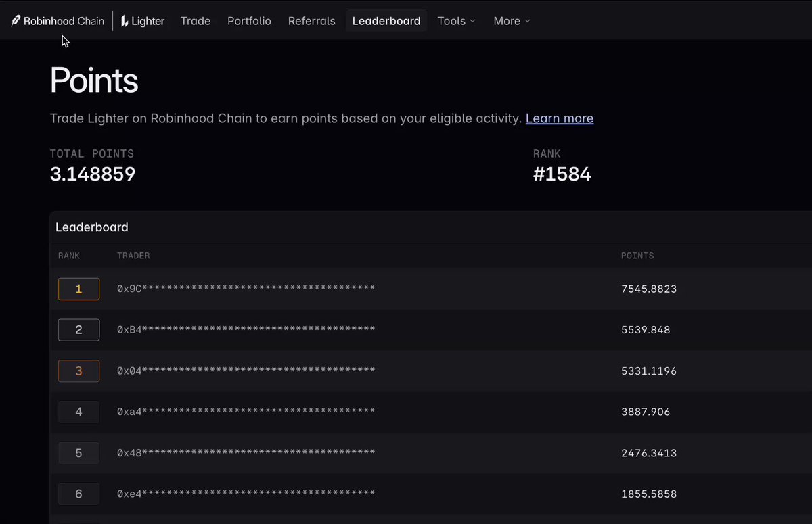Screen dimensions: 812x524
Task: Follow the Learn more link
Action: (x=560, y=118)
